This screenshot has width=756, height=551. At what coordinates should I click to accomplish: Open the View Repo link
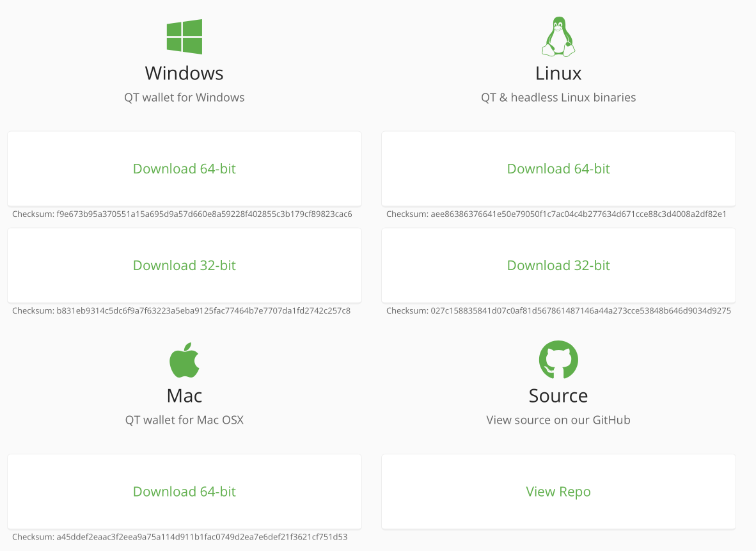click(x=558, y=491)
